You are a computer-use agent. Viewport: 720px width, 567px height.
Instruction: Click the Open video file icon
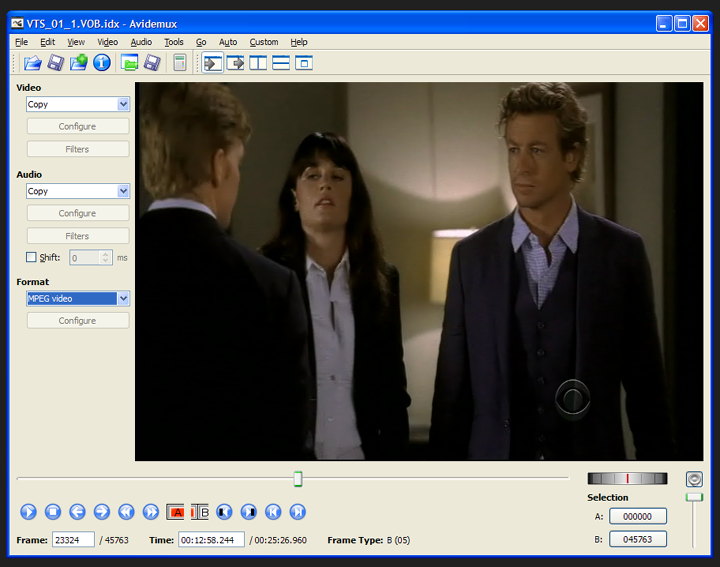coord(32,63)
